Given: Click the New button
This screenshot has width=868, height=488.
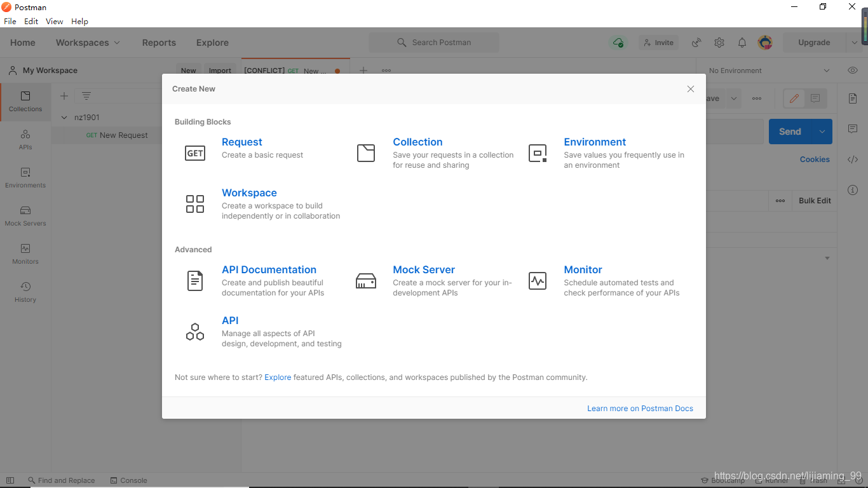Looking at the screenshot, I should (x=189, y=71).
